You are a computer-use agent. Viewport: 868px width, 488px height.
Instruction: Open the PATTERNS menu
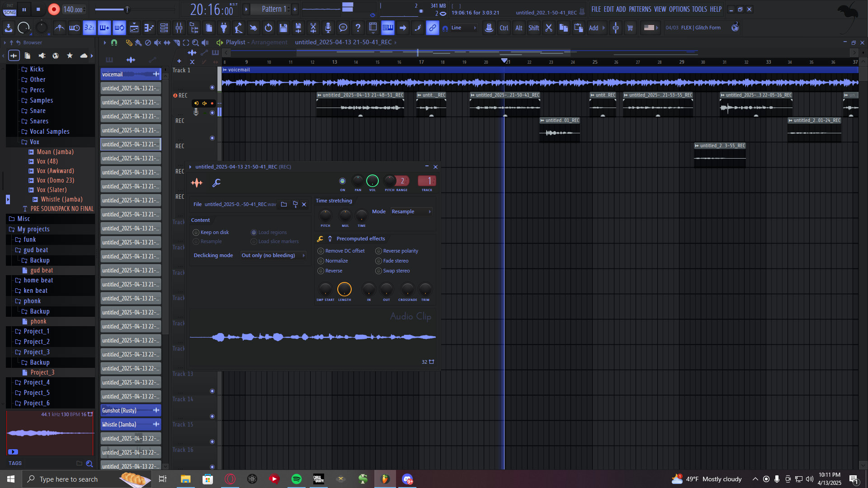(640, 9)
